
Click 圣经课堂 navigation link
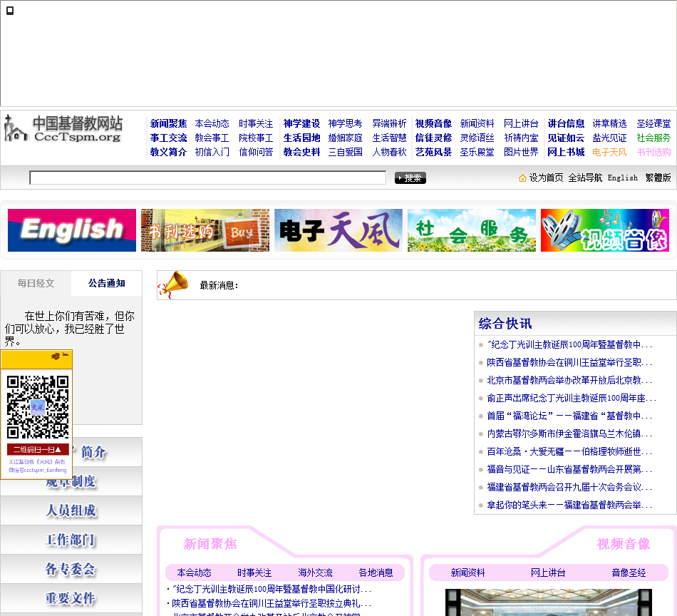coord(653,123)
